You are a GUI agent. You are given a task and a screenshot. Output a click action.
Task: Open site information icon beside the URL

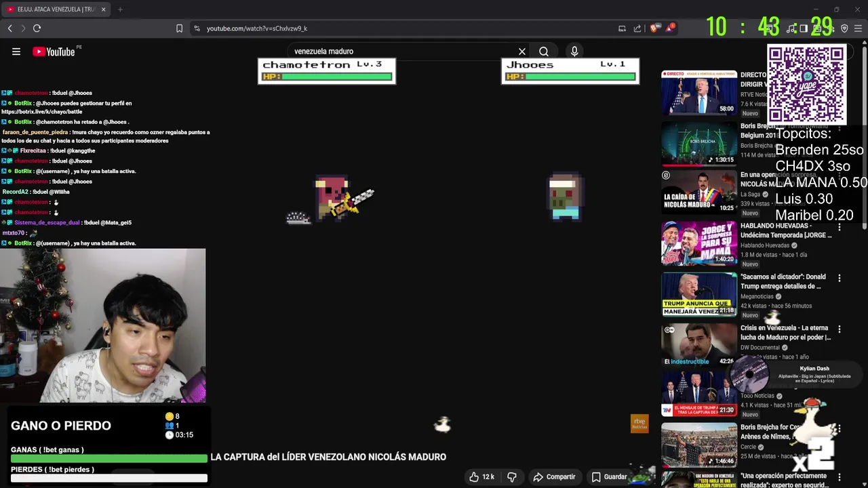[197, 28]
